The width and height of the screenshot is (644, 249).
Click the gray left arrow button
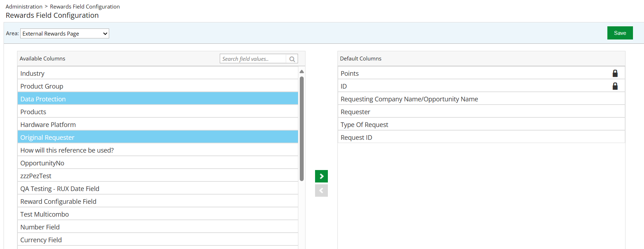coord(321,190)
